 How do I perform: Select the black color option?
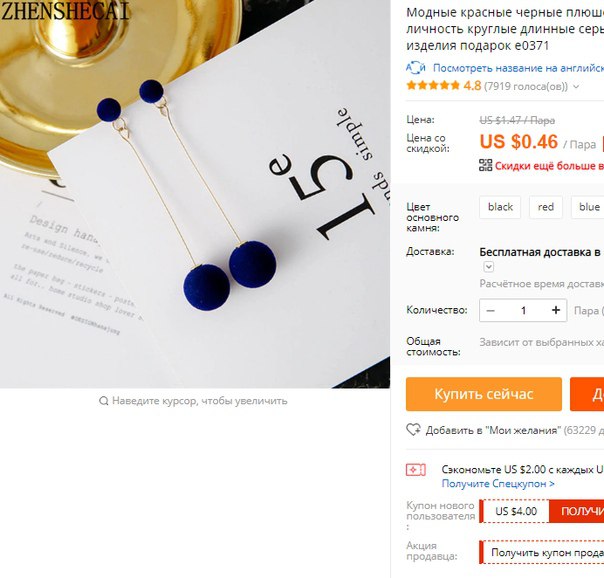tap(500, 207)
